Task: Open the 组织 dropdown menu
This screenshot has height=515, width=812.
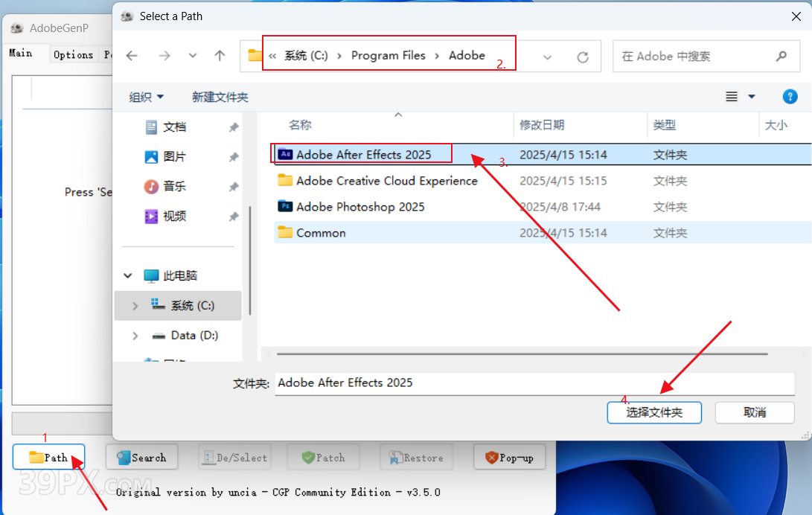Action: click(x=146, y=97)
